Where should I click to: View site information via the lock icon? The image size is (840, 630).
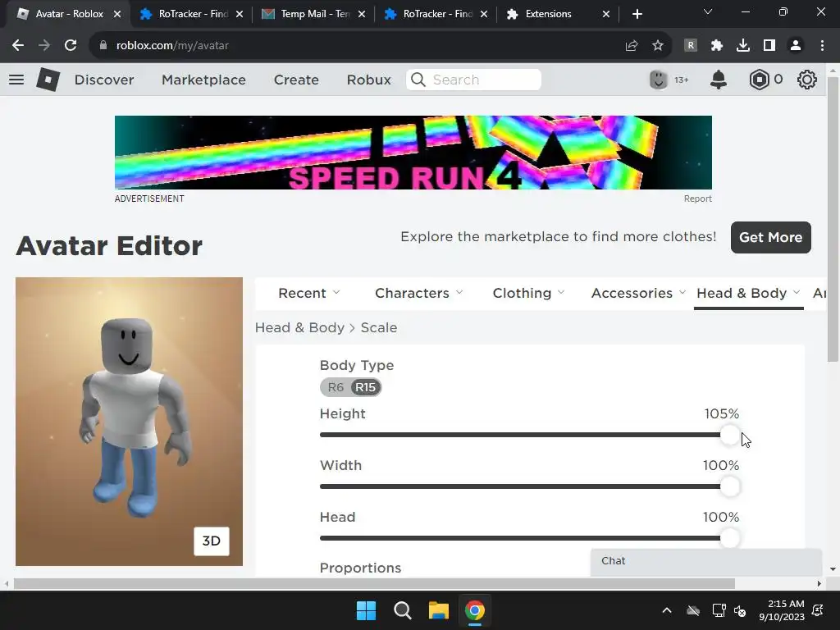point(103,46)
